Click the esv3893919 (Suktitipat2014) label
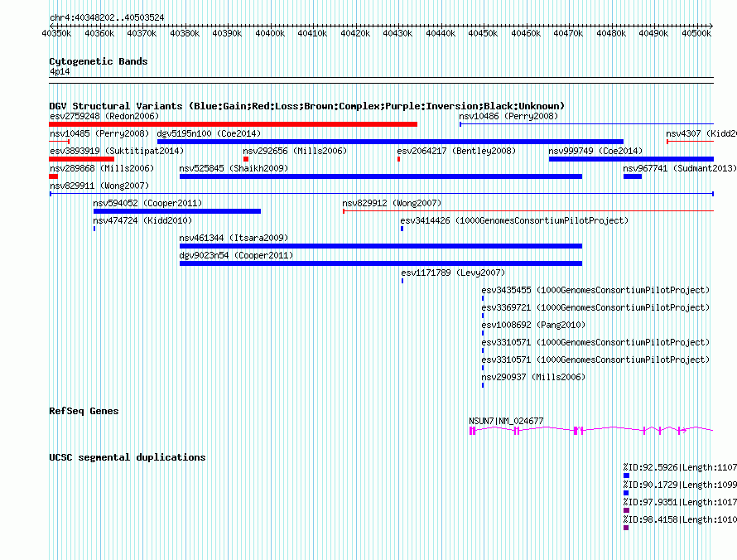737x560 pixels. [117, 151]
